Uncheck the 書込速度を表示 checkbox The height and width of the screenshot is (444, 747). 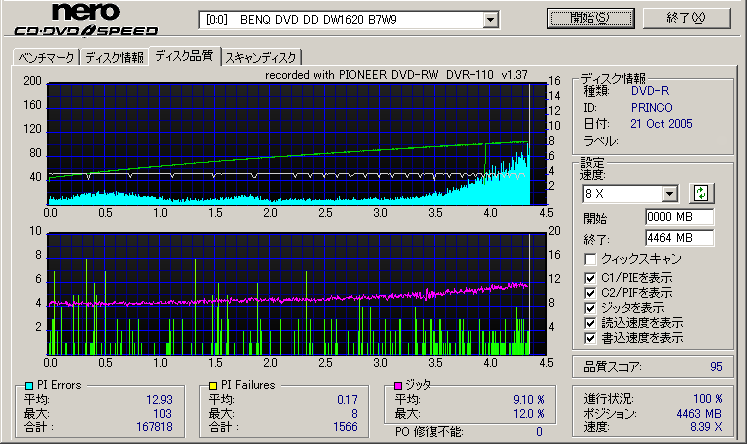pyautogui.click(x=590, y=338)
